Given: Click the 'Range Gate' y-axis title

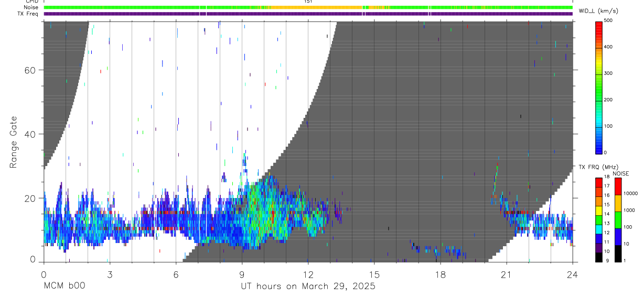Looking at the screenshot, I should pyautogui.click(x=13, y=142).
